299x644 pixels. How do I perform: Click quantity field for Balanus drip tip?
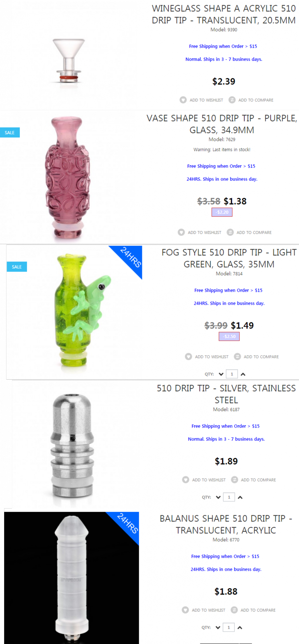[229, 627]
